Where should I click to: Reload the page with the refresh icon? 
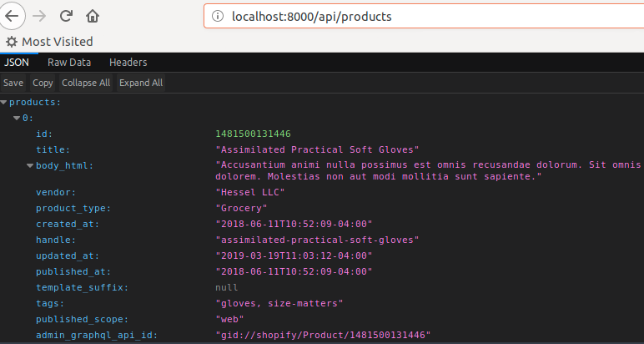(x=66, y=16)
